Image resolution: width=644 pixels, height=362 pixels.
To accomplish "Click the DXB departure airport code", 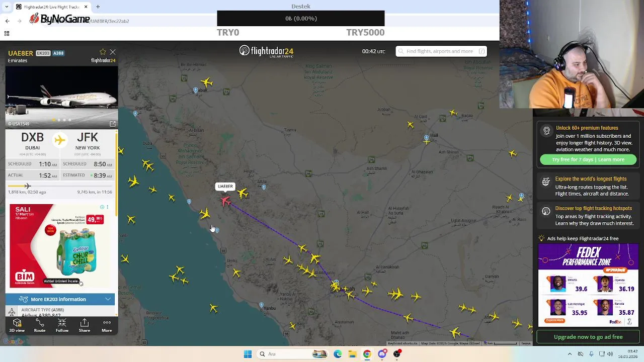I will coord(32,138).
